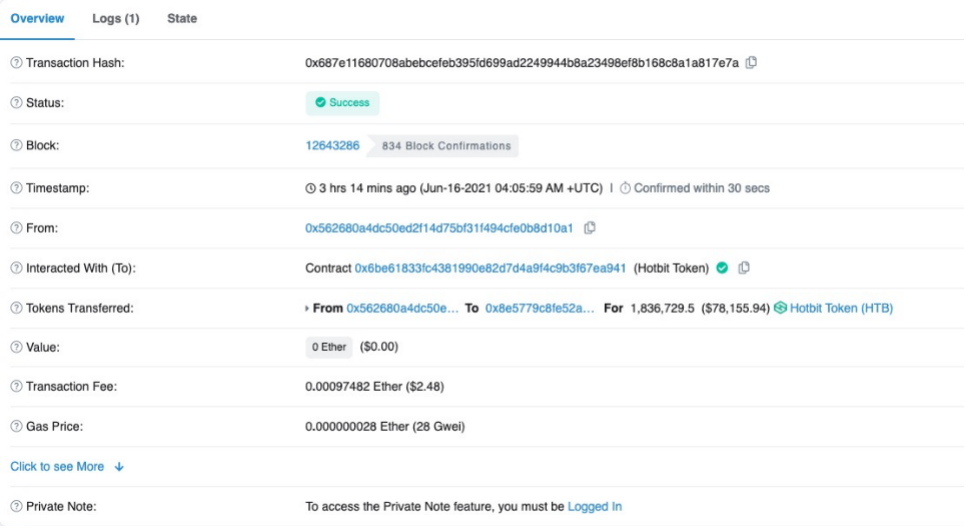Open the State tab
Image resolution: width=966 pixels, height=528 pixels.
tap(182, 19)
